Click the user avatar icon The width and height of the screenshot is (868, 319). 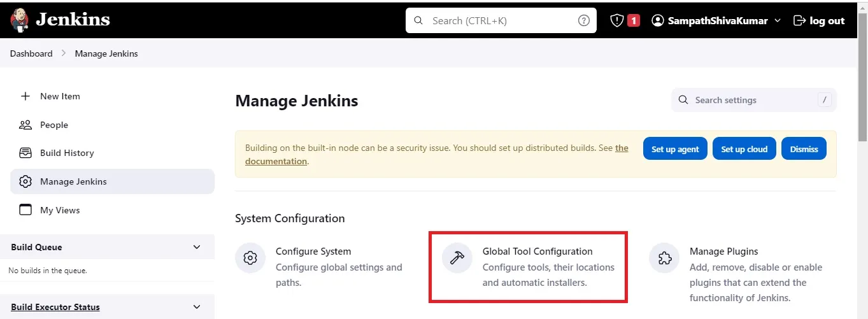point(658,21)
